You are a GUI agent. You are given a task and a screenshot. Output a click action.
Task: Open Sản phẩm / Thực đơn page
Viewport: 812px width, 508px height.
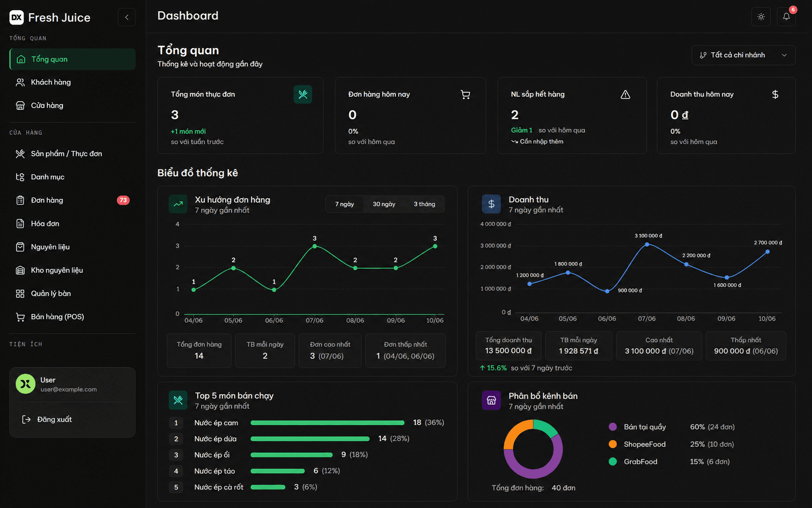click(x=72, y=154)
